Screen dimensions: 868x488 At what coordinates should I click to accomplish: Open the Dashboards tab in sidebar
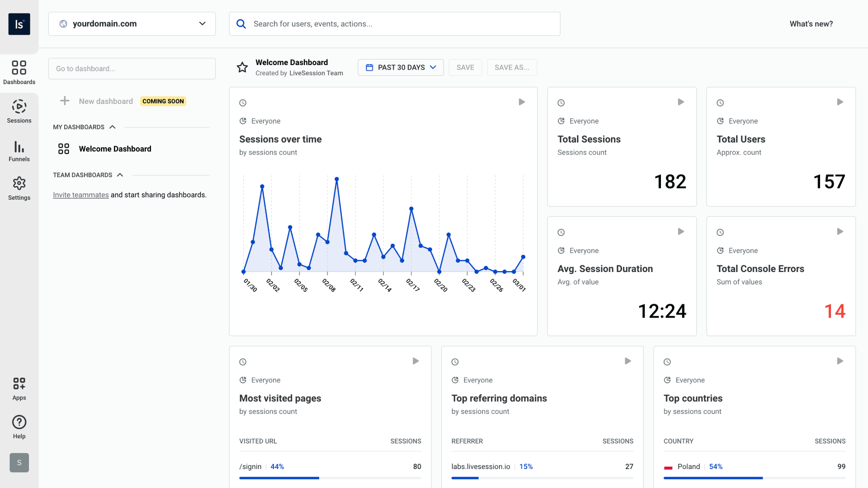click(x=19, y=71)
